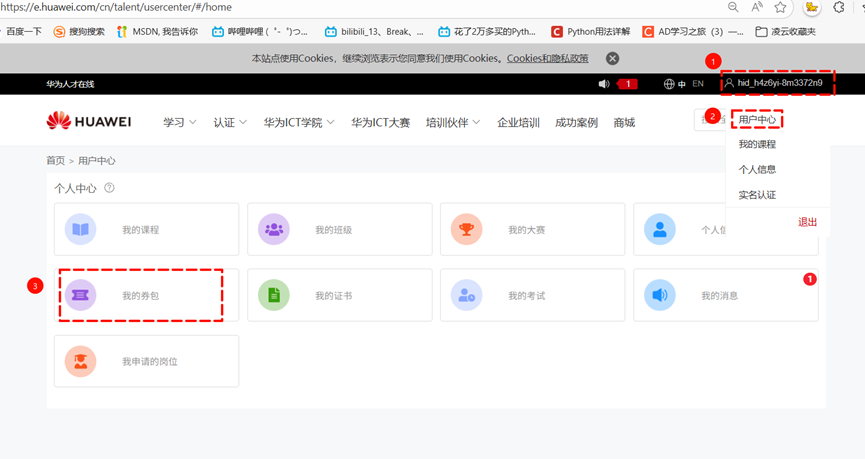This screenshot has width=865, height=459.
Task: Open the 我的券包 ticket icon
Action: click(x=81, y=295)
